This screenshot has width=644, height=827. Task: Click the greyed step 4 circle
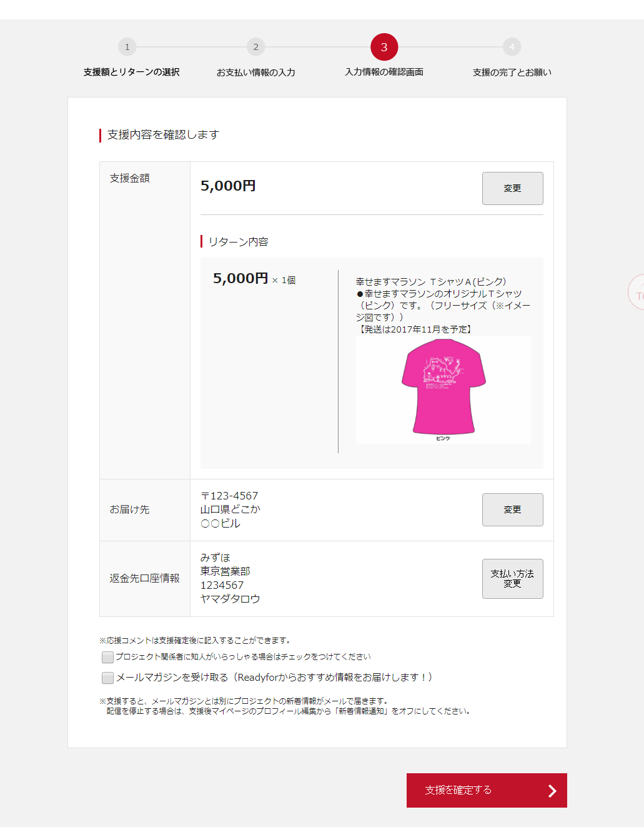pyautogui.click(x=512, y=47)
